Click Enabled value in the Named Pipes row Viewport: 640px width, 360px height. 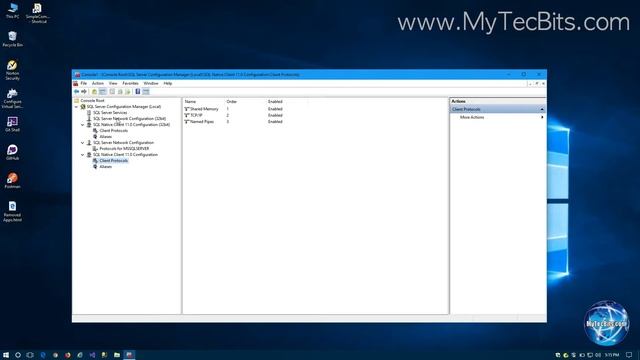click(275, 122)
